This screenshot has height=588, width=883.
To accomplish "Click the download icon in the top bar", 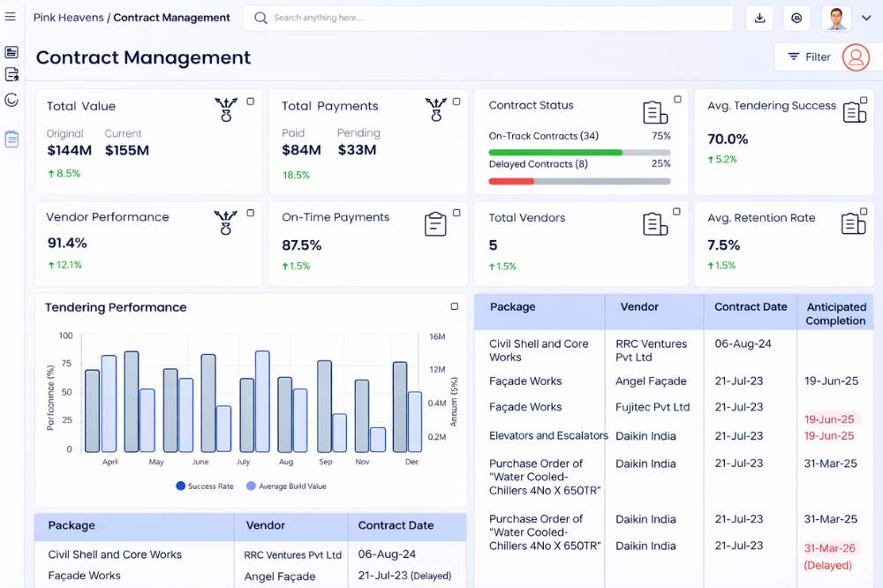I will pos(759,18).
